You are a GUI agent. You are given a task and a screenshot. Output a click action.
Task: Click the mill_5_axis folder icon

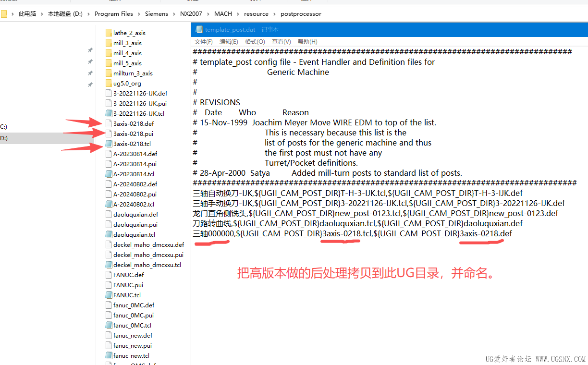[109, 63]
